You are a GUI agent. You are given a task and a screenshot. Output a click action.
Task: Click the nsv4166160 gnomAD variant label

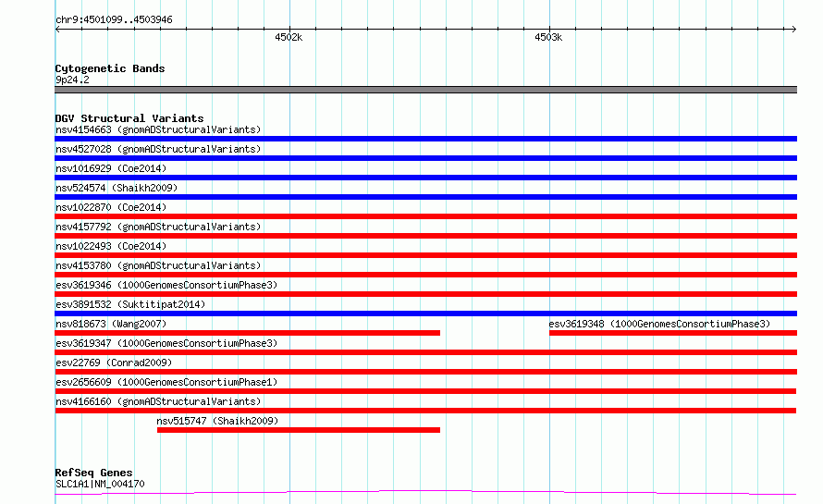point(158,401)
